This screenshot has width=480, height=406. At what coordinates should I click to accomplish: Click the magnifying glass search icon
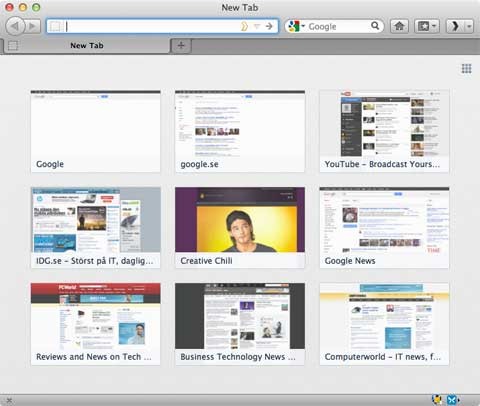pos(375,26)
